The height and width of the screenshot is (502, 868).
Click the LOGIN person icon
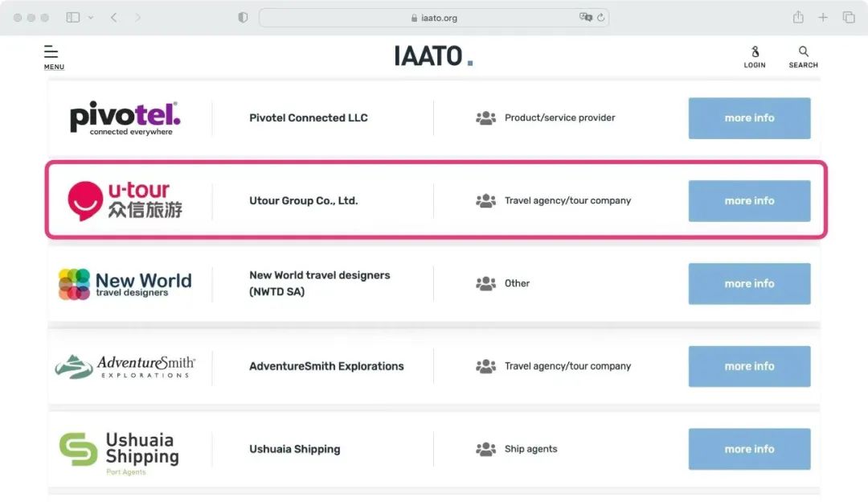755,52
